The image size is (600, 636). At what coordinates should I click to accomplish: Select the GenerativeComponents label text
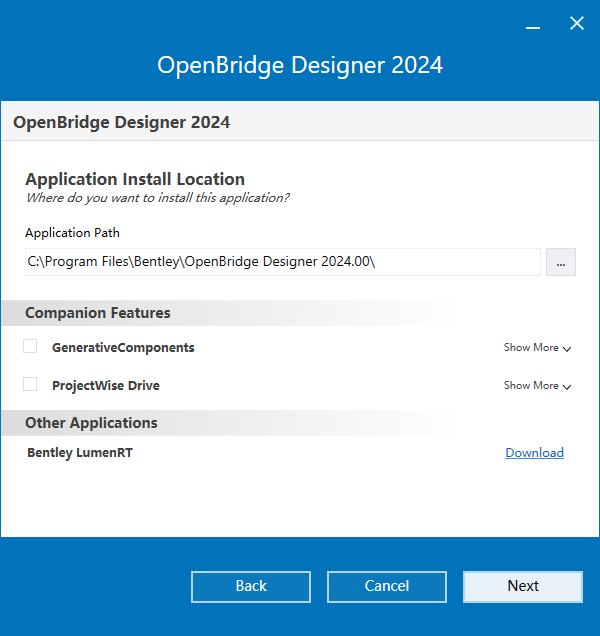point(123,348)
